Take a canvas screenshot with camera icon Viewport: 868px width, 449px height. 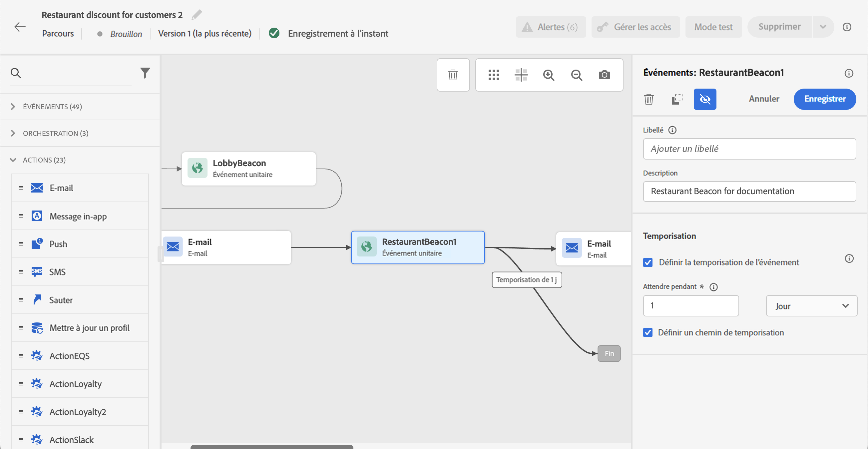tap(604, 75)
